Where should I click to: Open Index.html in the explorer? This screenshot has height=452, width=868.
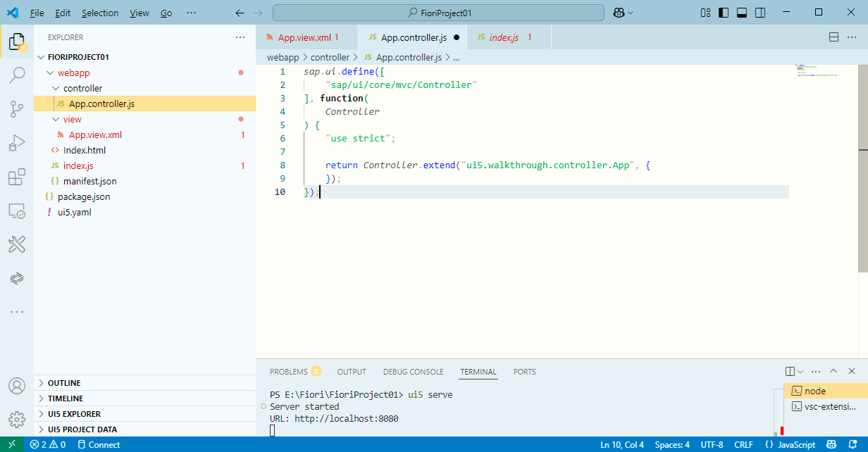(x=144, y=150)
